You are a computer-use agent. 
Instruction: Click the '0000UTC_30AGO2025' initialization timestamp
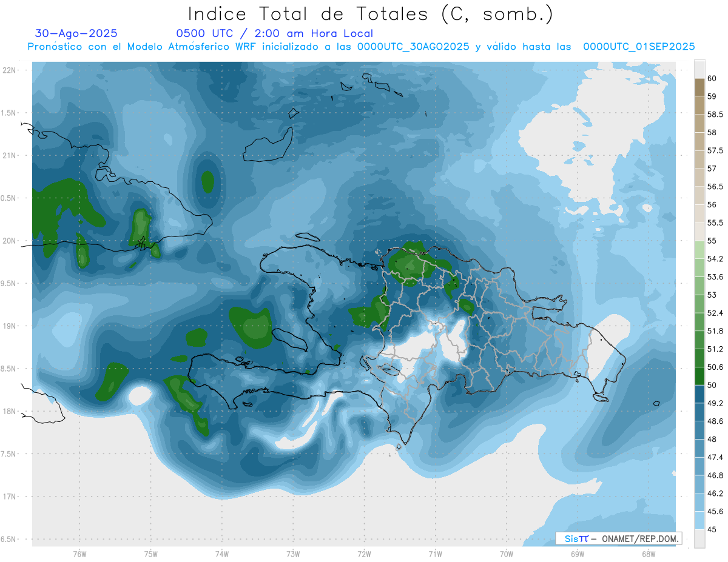(413, 47)
